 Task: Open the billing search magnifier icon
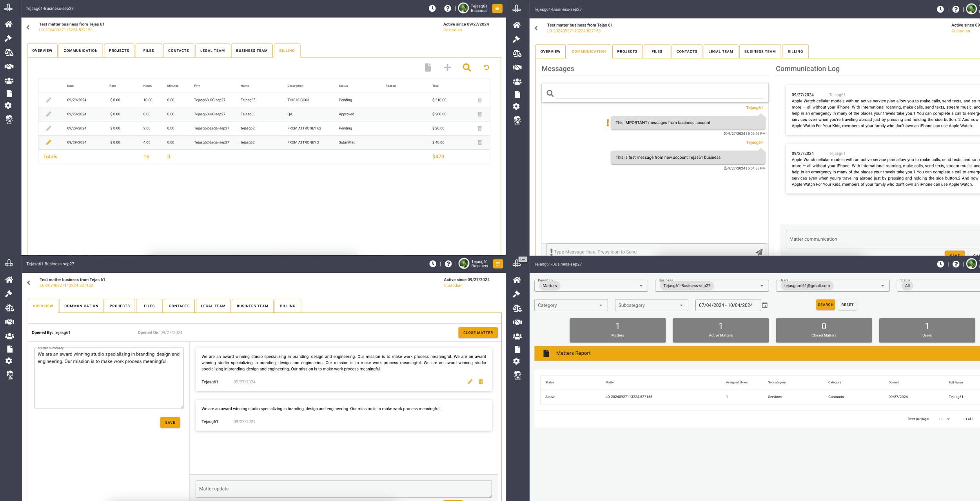466,67
